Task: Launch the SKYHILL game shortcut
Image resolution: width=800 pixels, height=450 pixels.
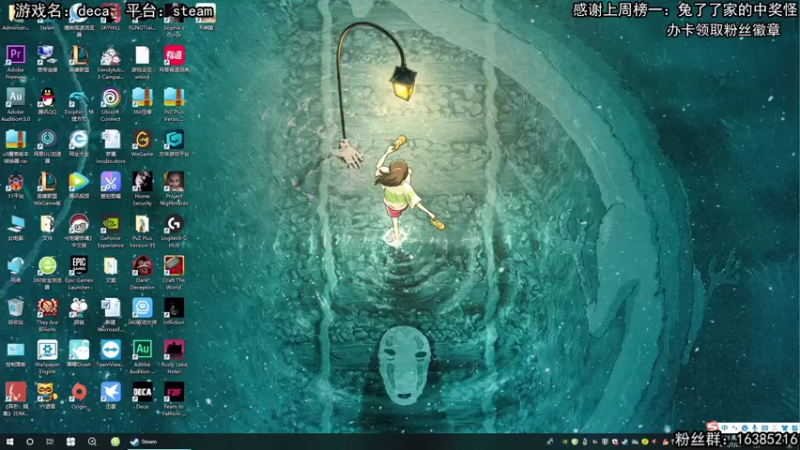Action: (x=111, y=16)
